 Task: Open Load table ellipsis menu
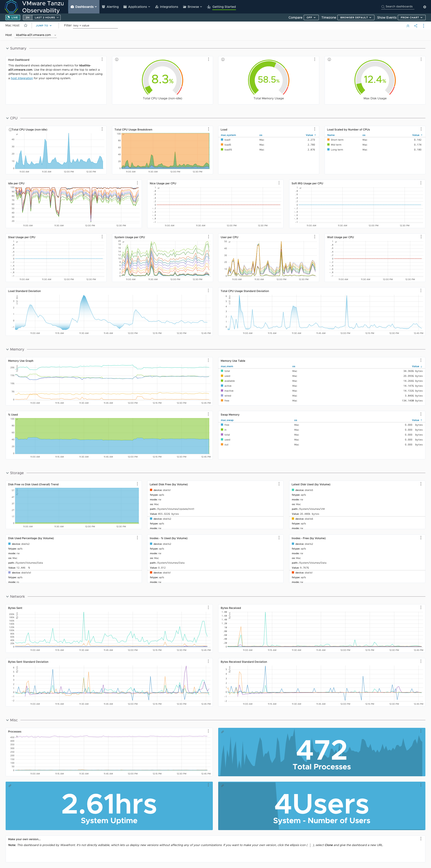(x=315, y=129)
